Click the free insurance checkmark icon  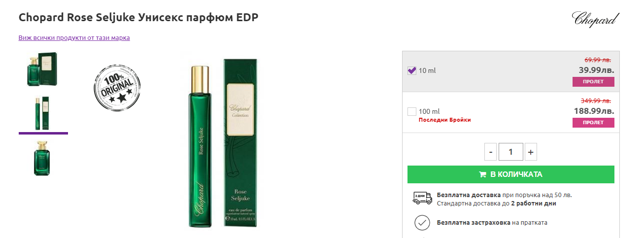pos(421,223)
